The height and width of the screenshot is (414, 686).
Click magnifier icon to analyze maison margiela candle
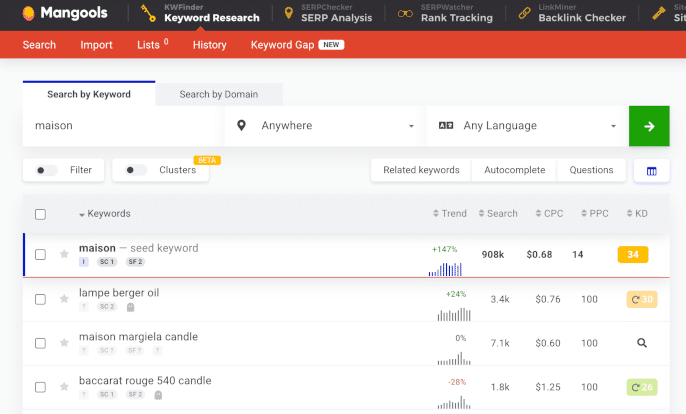pos(642,343)
